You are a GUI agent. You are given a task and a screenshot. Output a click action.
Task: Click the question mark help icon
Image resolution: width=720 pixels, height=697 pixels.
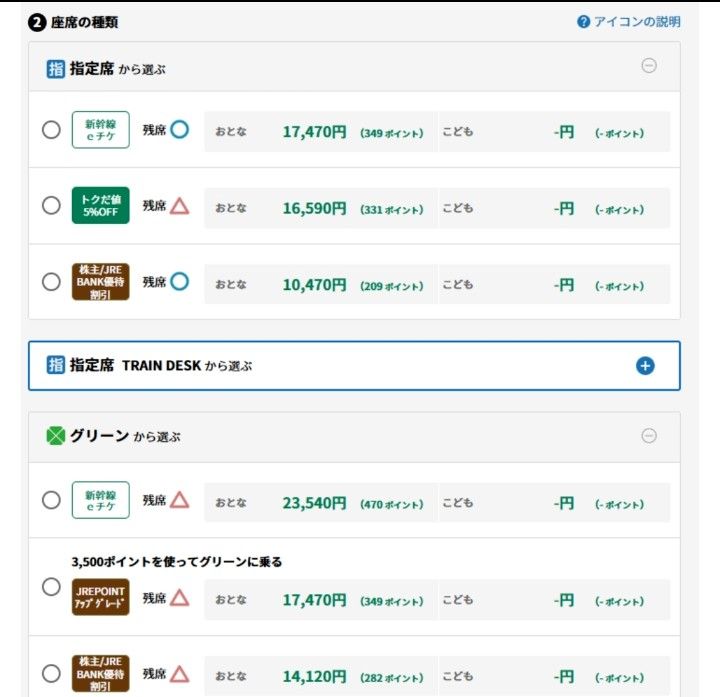click(583, 22)
